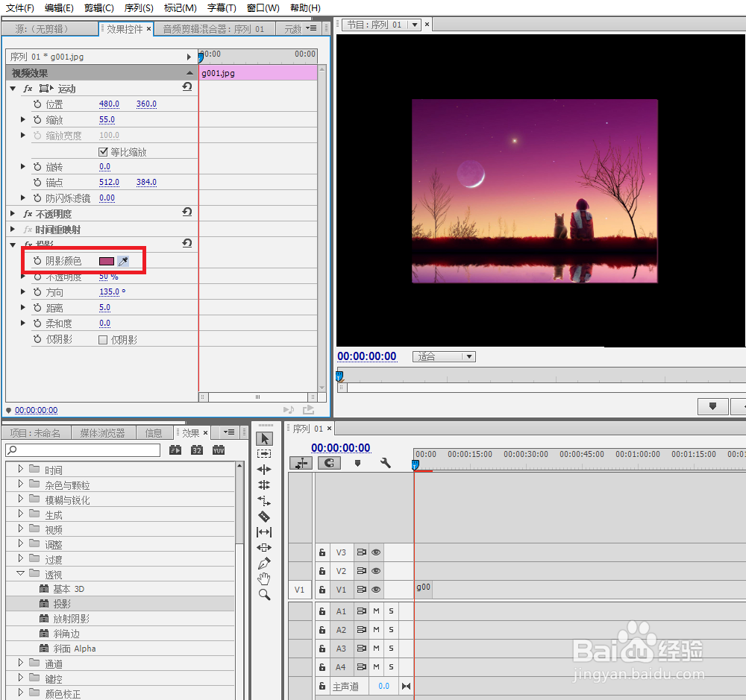Image resolution: width=746 pixels, height=700 pixels.
Task: Mute audio track A4
Action: pyautogui.click(x=376, y=667)
